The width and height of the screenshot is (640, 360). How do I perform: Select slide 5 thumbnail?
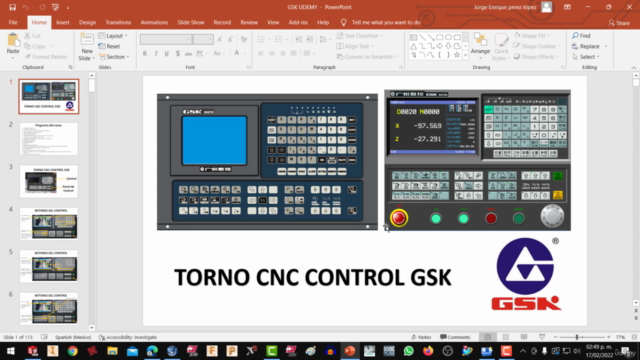click(x=49, y=266)
